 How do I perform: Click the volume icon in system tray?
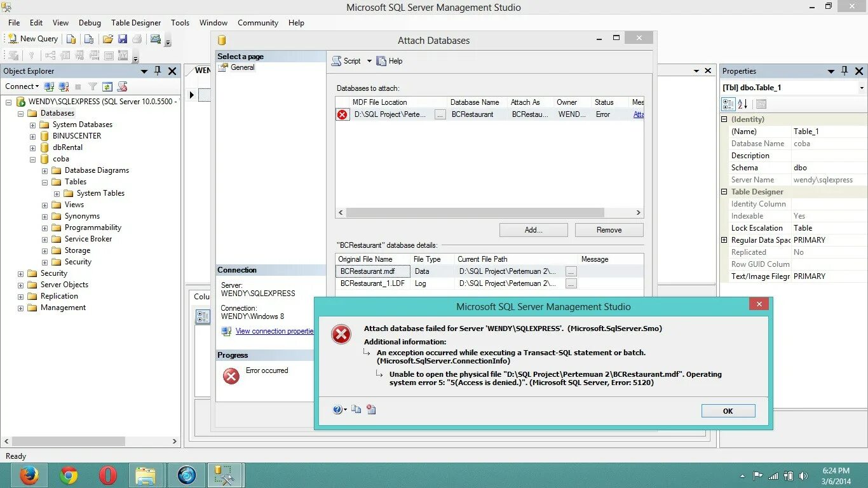pyautogui.click(x=804, y=475)
